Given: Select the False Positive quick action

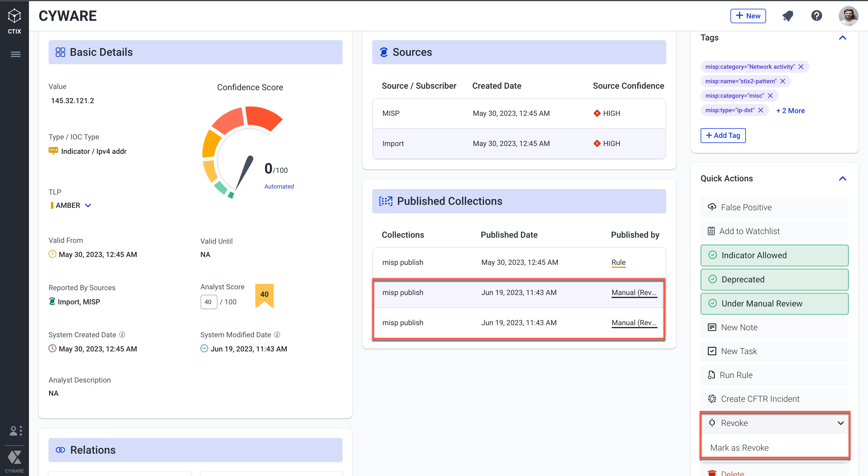Looking at the screenshot, I should (774, 207).
